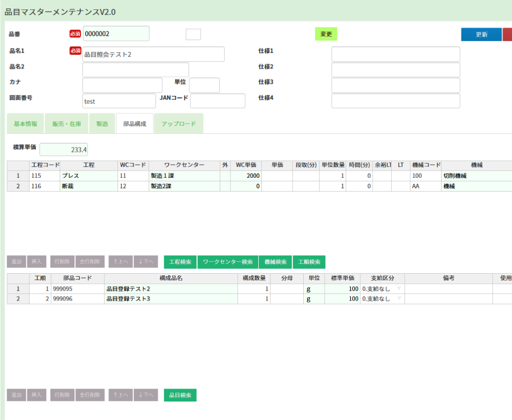Open the 品目検索 item search
The image size is (512, 420).
click(x=180, y=396)
